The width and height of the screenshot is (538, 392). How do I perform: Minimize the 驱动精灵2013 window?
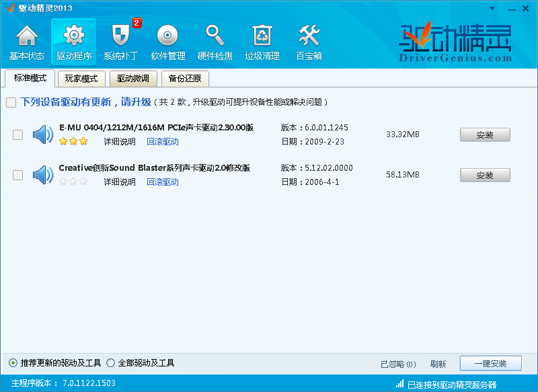512,9
